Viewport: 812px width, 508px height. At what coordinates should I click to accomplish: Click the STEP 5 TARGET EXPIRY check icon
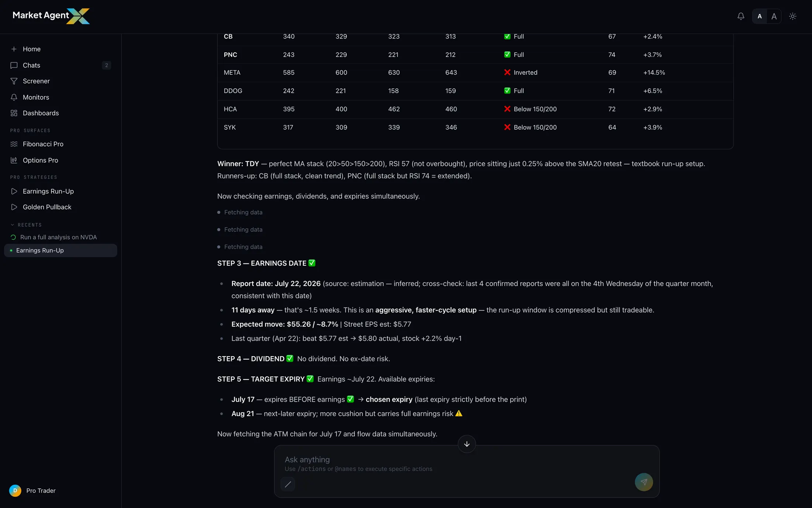(x=310, y=379)
